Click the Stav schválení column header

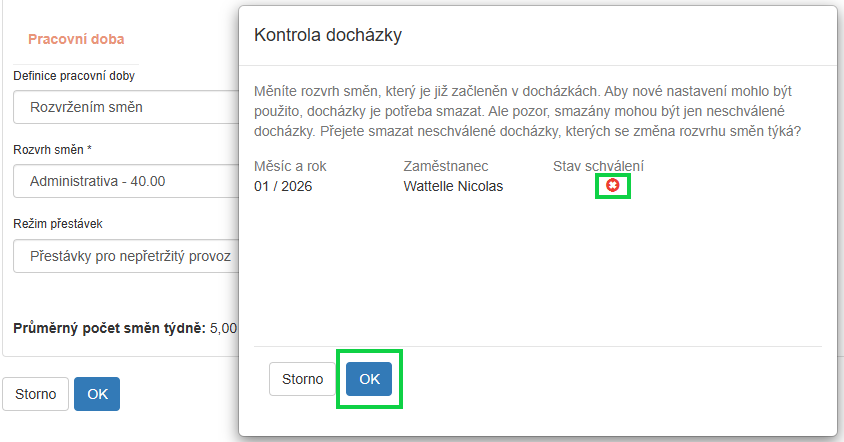click(x=598, y=166)
